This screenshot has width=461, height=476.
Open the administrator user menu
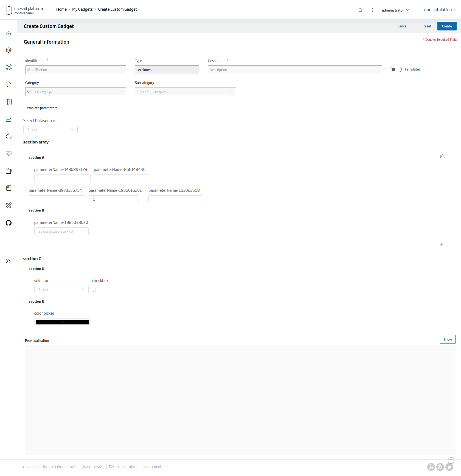pos(395,10)
